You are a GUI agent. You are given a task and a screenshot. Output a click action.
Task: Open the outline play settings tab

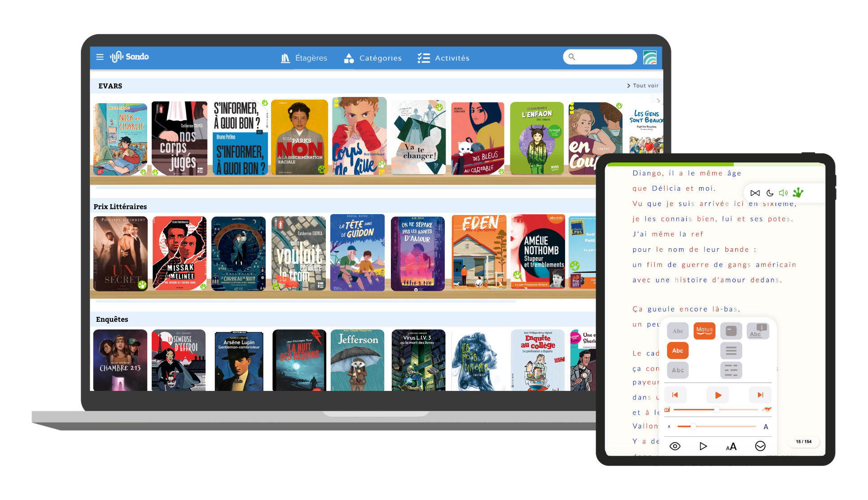[x=703, y=446]
